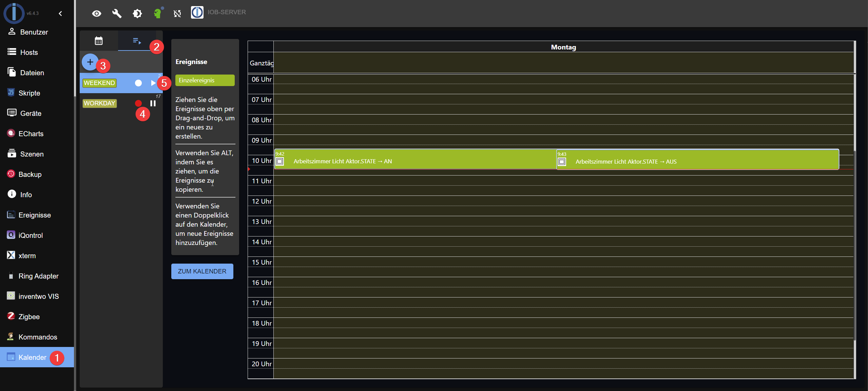
Task: Pause the WORKDAY profile
Action: pos(153,103)
